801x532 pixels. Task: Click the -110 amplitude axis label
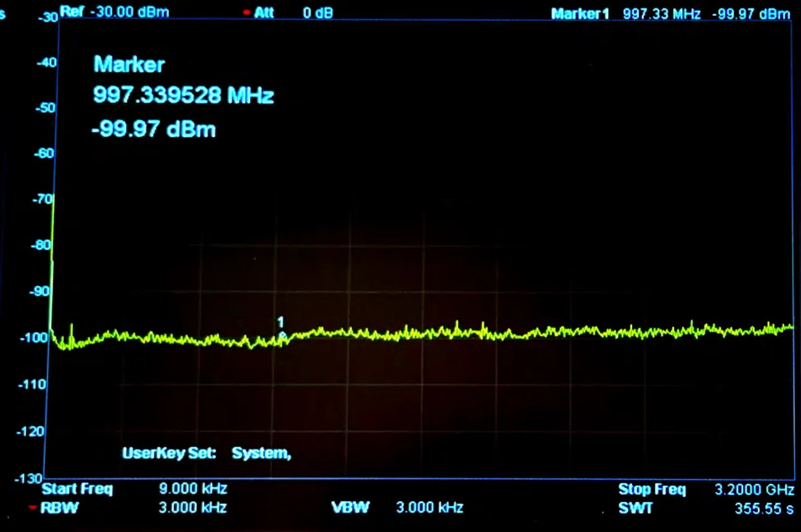[x=32, y=384]
